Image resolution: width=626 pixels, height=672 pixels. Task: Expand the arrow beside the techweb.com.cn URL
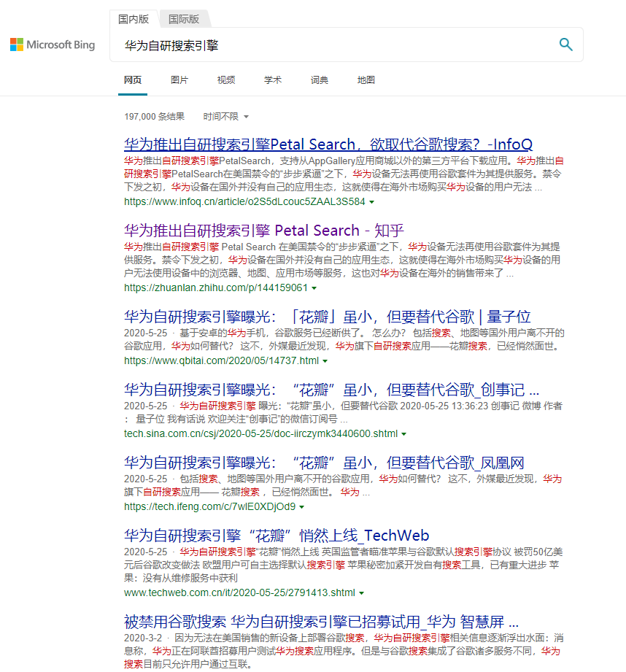point(362,593)
